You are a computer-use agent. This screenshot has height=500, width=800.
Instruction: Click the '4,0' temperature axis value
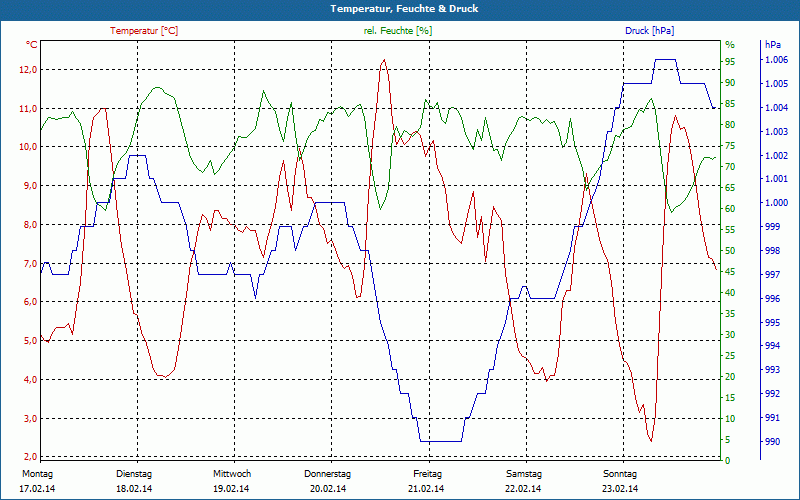pos(30,380)
